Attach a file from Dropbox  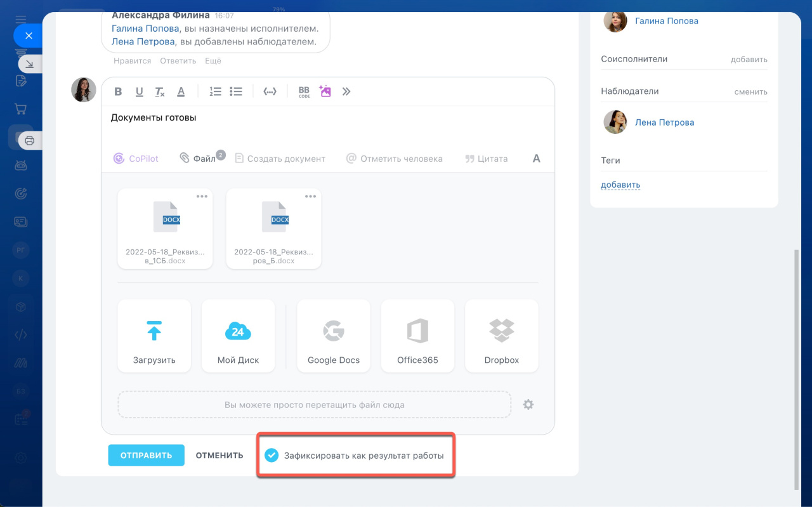[502, 336]
